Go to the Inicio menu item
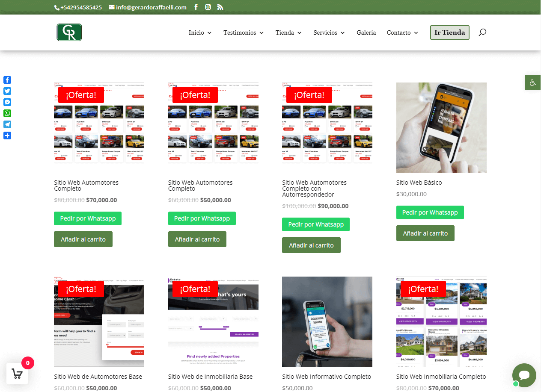The height and width of the screenshot is (392, 541). [x=196, y=32]
